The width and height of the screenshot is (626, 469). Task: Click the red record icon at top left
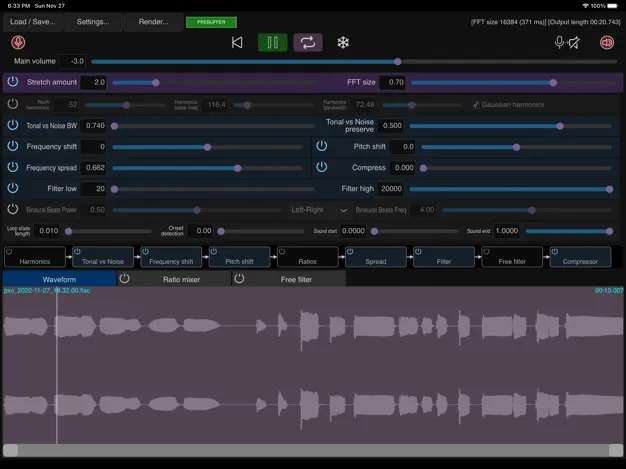pyautogui.click(x=18, y=42)
